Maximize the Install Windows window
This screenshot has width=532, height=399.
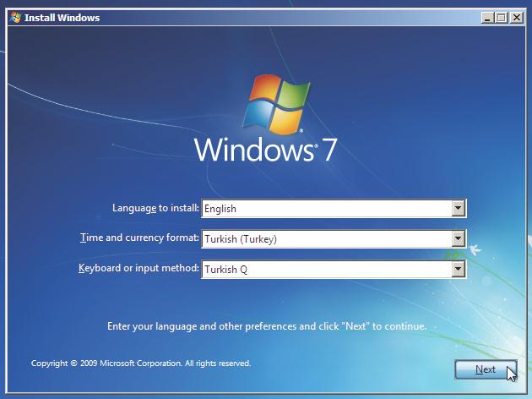502,18
